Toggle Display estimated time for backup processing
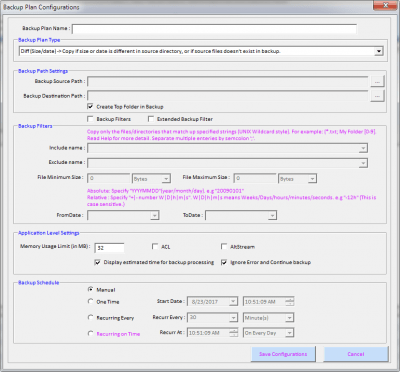The width and height of the screenshot is (400, 372). coord(98,262)
